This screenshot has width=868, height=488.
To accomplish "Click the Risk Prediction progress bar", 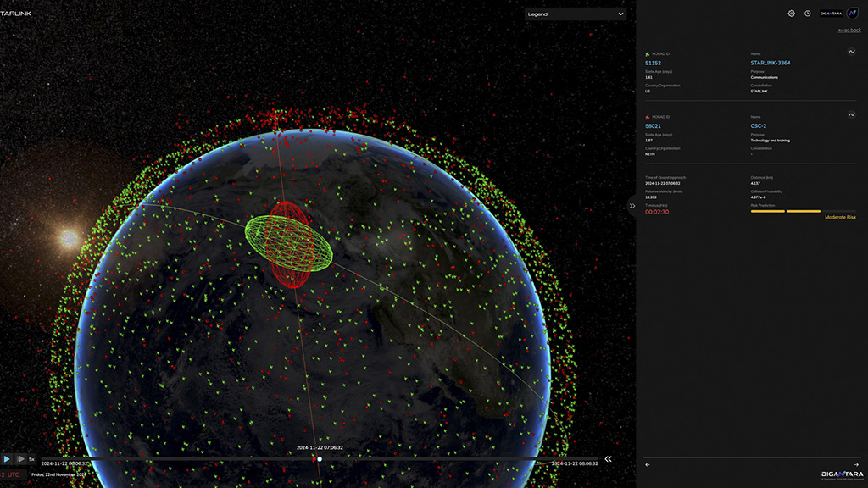I will [804, 211].
